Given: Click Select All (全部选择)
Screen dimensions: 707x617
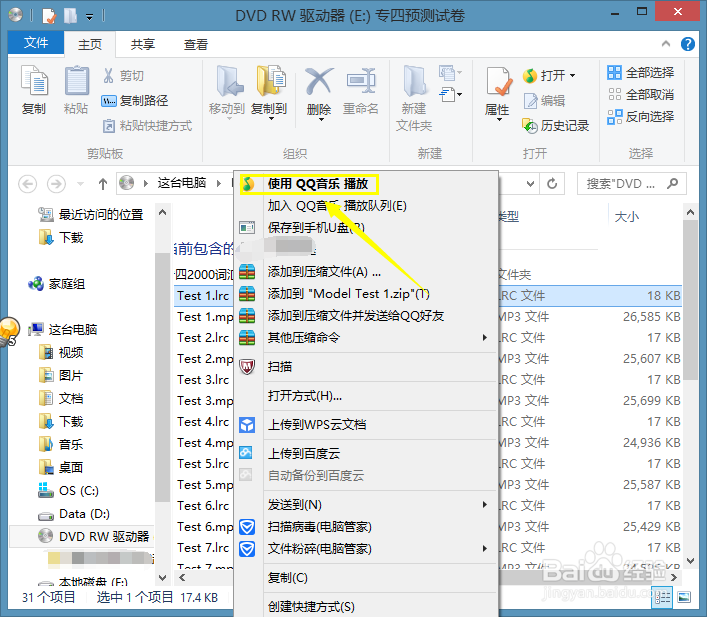Looking at the screenshot, I should pos(641,72).
